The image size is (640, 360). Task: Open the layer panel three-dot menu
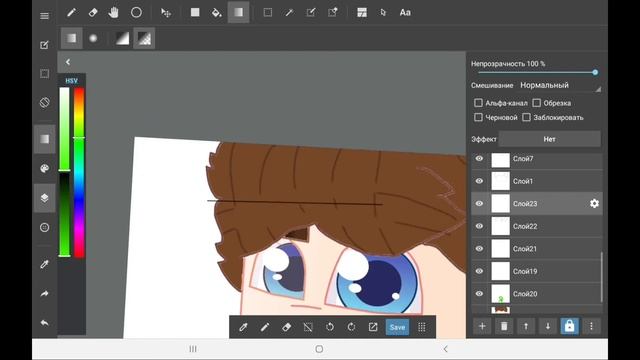591,326
